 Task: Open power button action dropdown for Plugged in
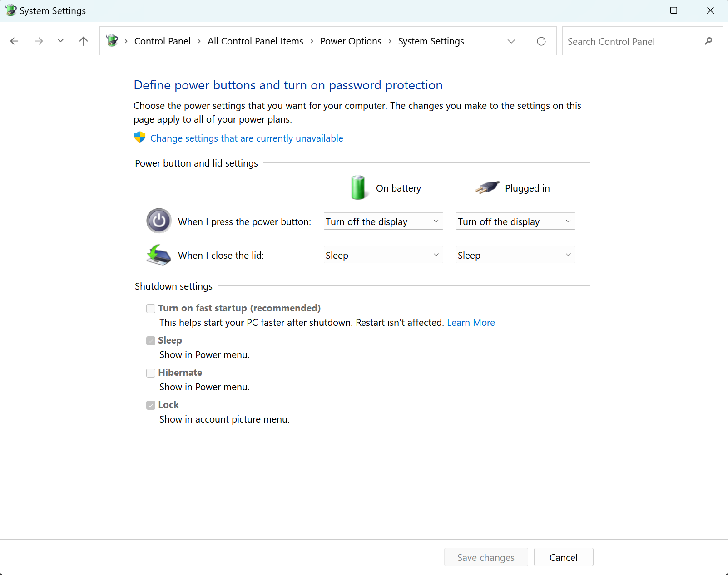pyautogui.click(x=515, y=221)
